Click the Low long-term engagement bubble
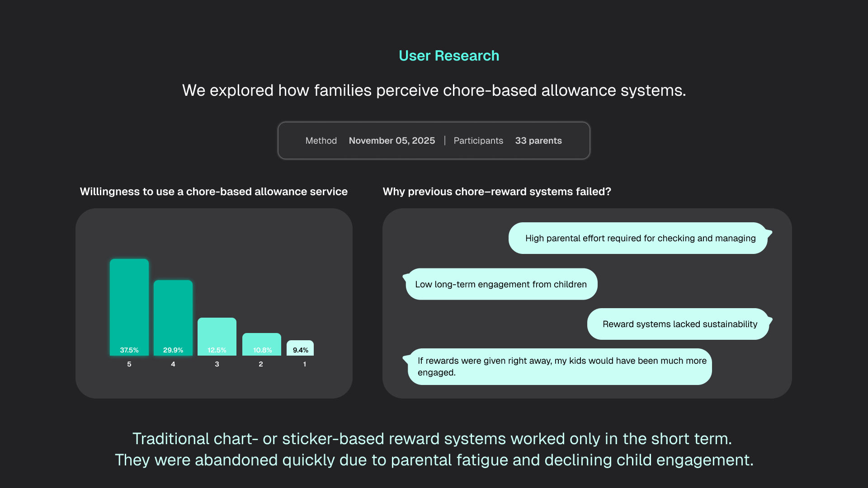This screenshot has width=868, height=488. point(501,284)
